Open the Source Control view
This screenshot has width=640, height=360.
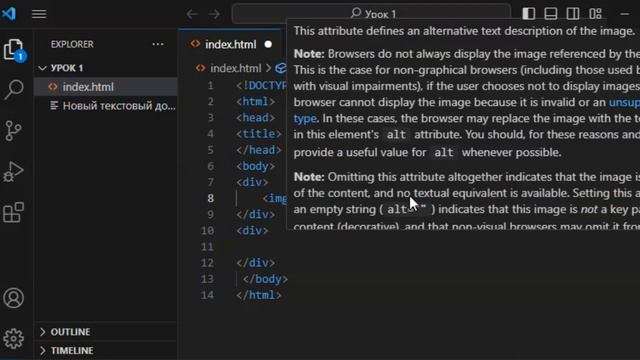[x=13, y=131]
